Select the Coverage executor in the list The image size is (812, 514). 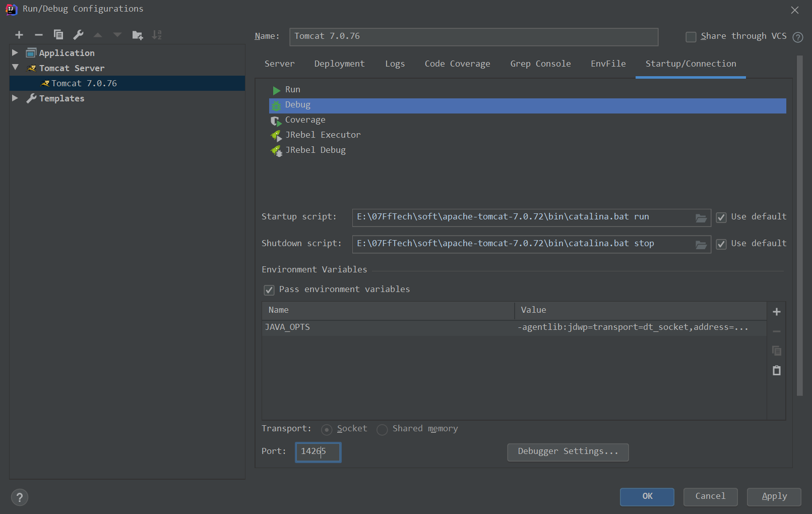(x=527, y=120)
